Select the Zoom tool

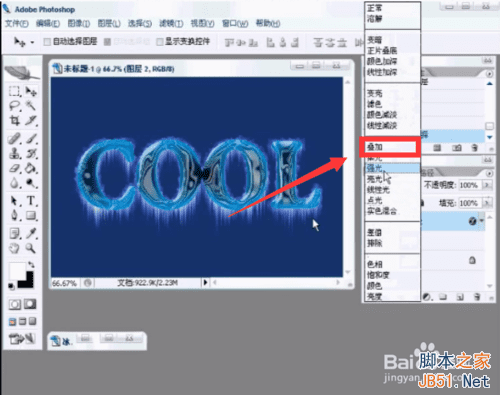[31, 248]
